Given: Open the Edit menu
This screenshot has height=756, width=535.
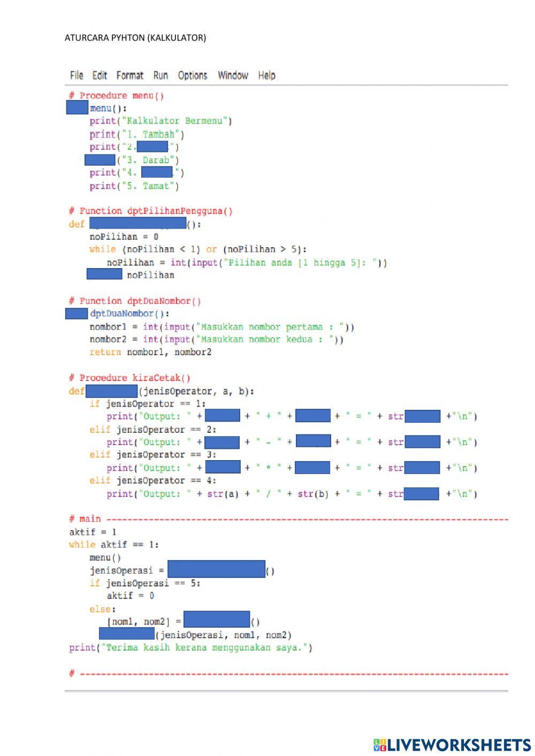Looking at the screenshot, I should coord(100,75).
